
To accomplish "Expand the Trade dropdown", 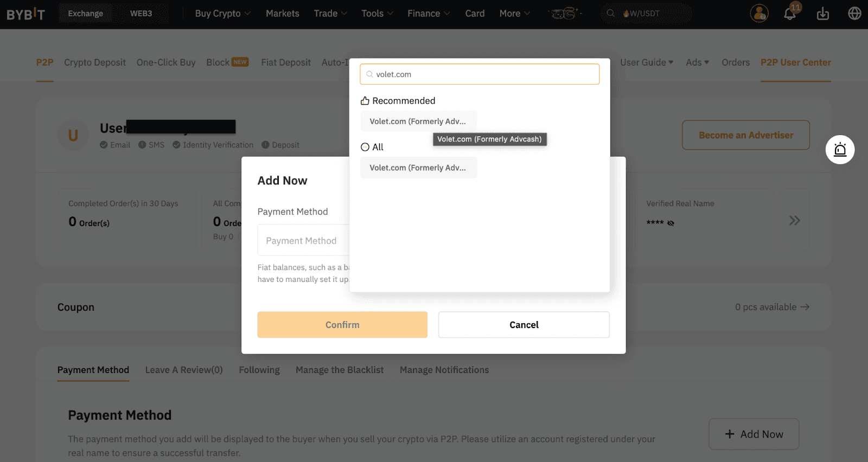I will (330, 14).
